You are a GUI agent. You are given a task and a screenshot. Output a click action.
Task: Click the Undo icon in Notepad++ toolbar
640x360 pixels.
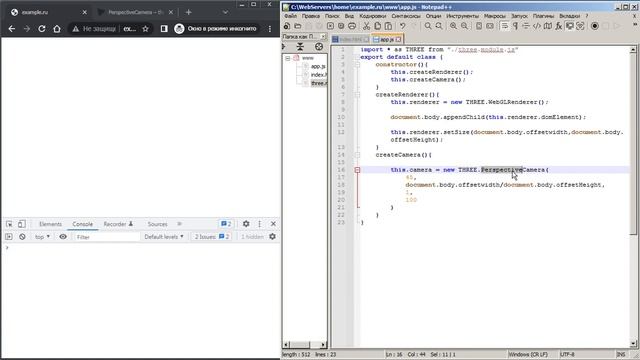click(402, 26)
